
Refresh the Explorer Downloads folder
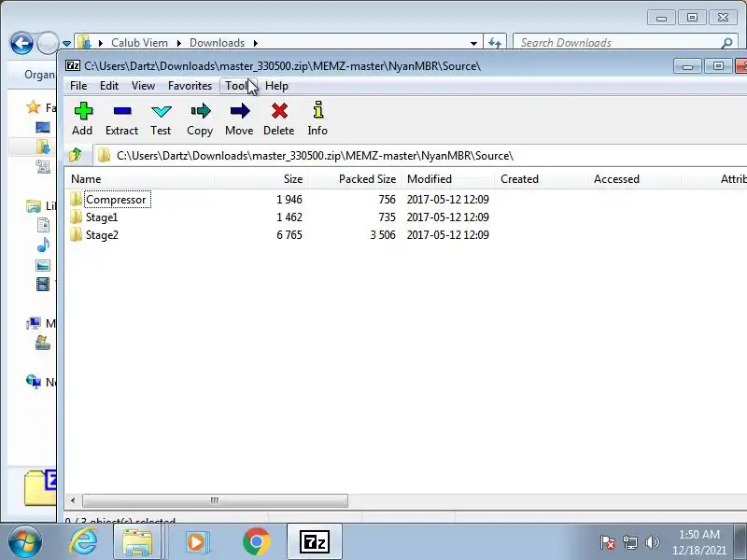[x=495, y=43]
